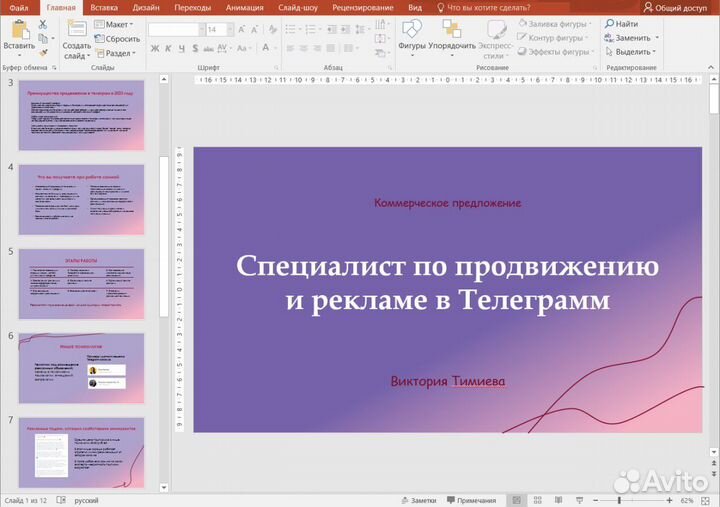Click the Сбросить reset slide button

[x=117, y=39]
